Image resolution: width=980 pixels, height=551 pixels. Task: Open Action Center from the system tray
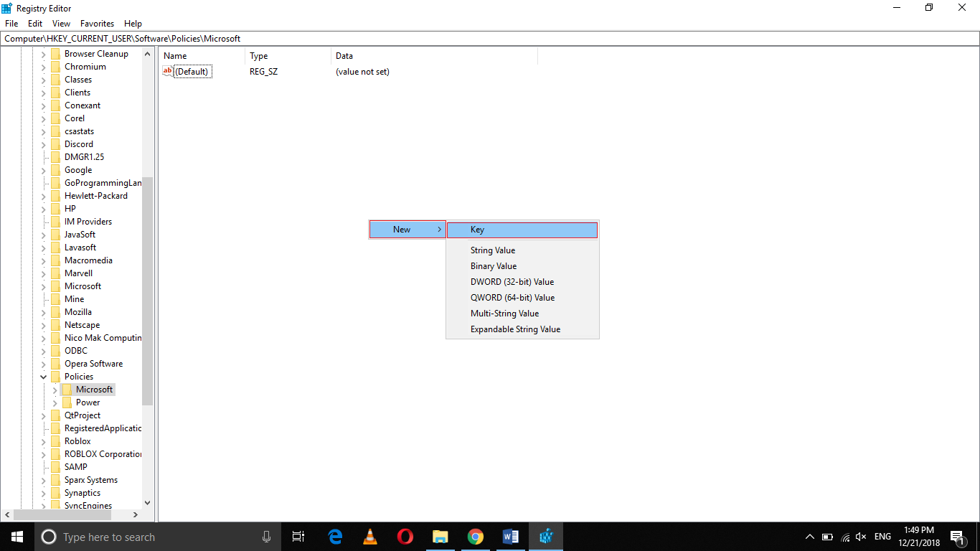(x=957, y=537)
